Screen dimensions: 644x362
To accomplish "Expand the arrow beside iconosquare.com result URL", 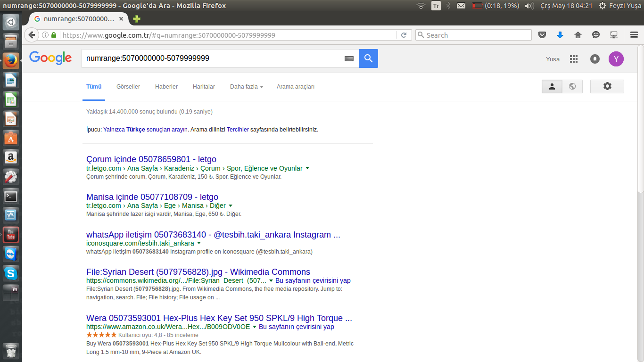I will [x=199, y=243].
